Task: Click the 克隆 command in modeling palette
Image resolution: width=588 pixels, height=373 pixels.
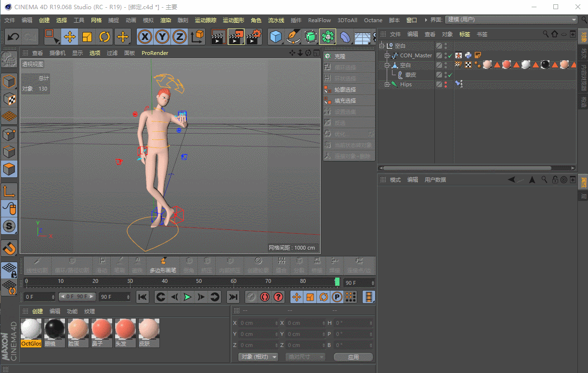Action: coord(350,56)
